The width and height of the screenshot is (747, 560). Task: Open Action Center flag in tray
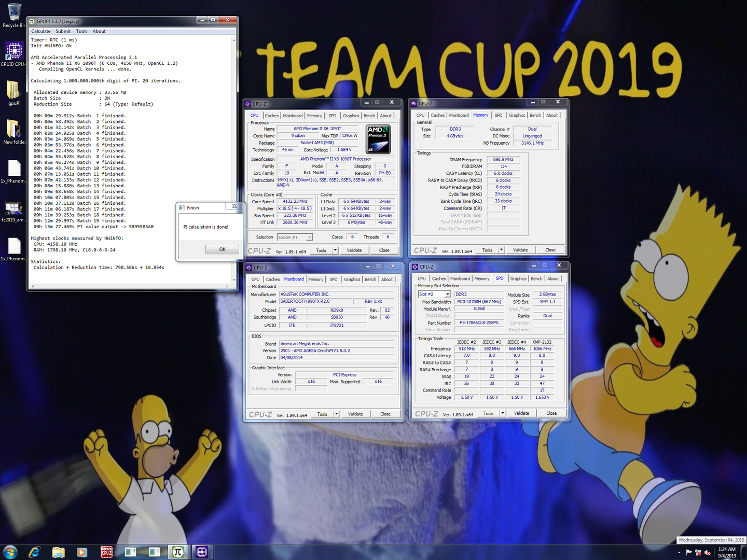(688, 552)
